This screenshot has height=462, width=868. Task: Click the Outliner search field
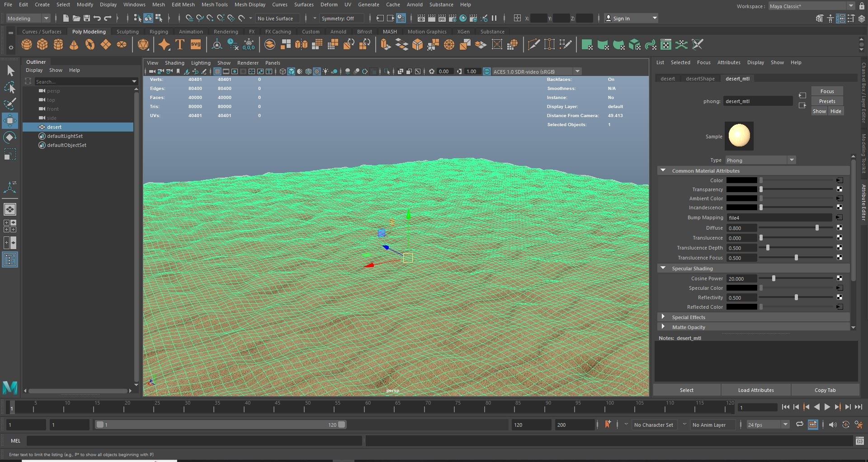coord(85,81)
